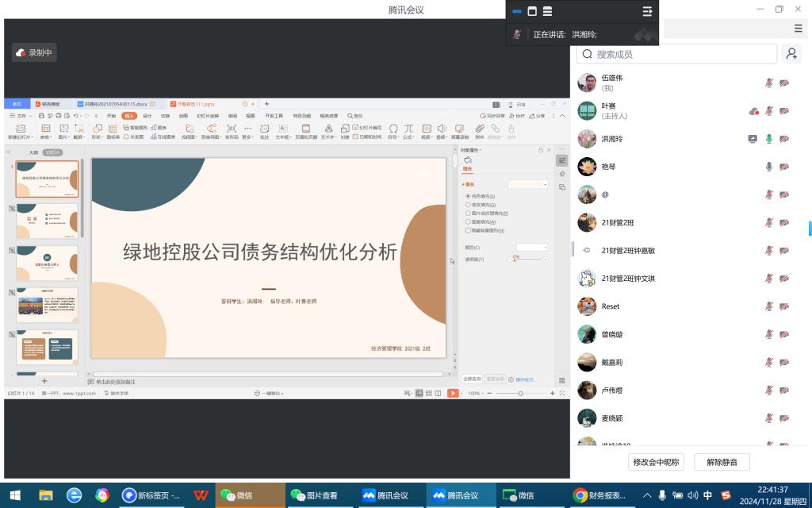Viewport: 812px width, 508px height.
Task: Click the 搜索成员 search field
Action: click(677, 54)
